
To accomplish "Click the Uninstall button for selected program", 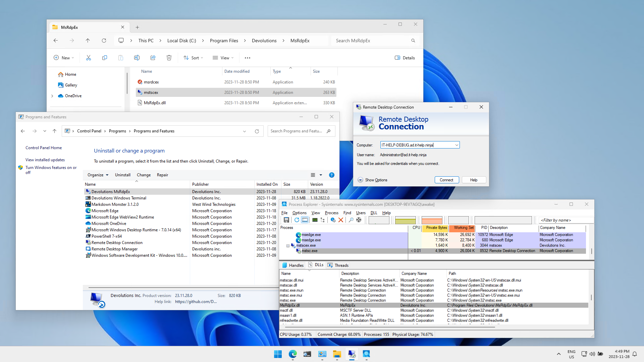I will 123,175.
